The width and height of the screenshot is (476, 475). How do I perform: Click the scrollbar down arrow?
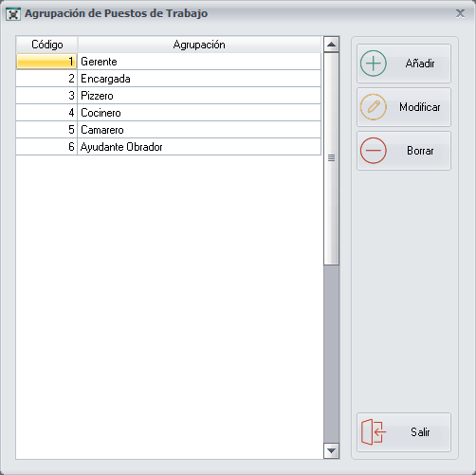click(x=331, y=450)
